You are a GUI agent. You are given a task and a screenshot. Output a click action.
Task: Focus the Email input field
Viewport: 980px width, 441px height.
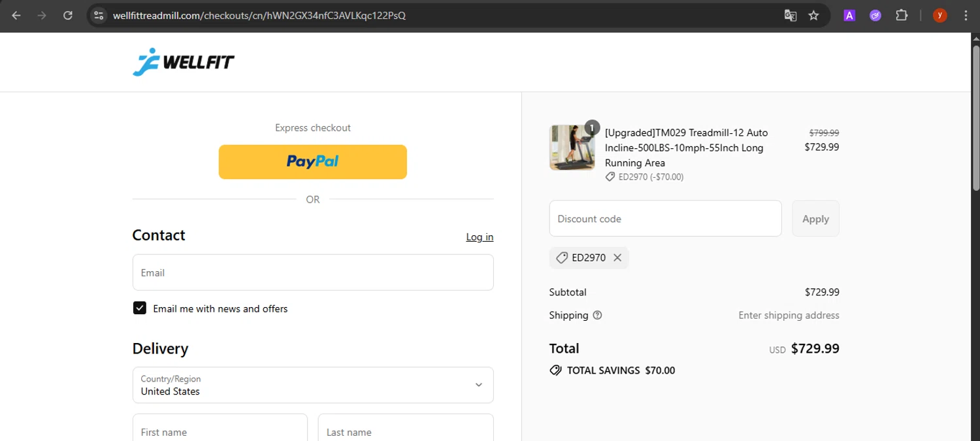click(313, 272)
